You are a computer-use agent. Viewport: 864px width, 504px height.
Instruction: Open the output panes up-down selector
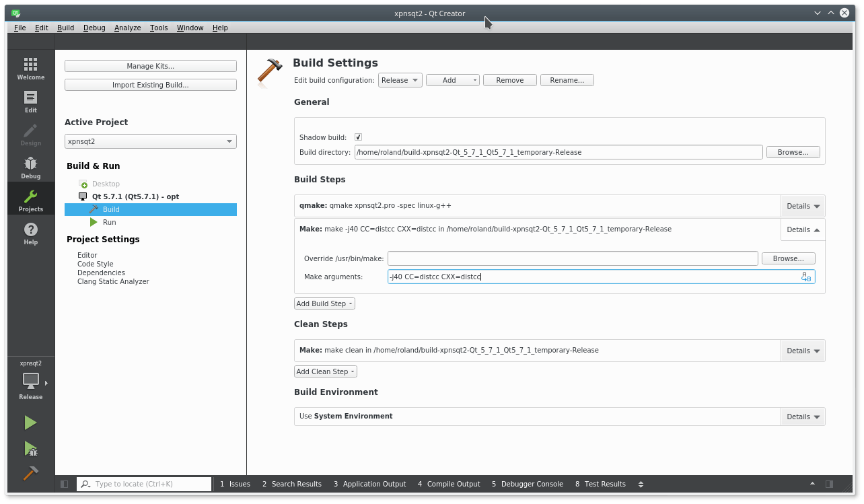[641, 484]
